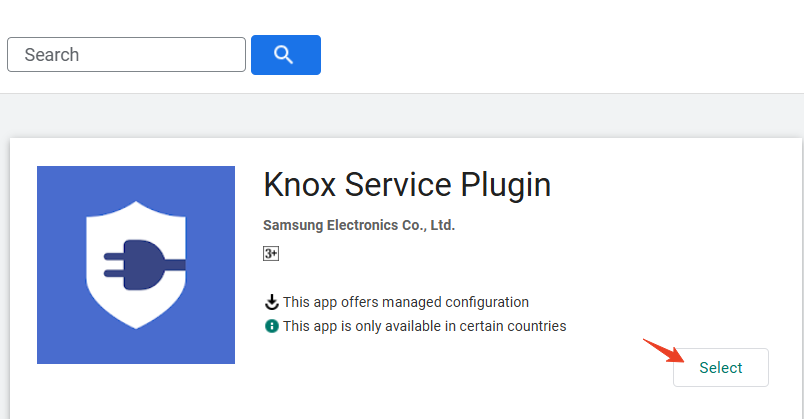804x419 pixels.
Task: Click the Select button for Knox Service Plugin
Action: [x=720, y=367]
